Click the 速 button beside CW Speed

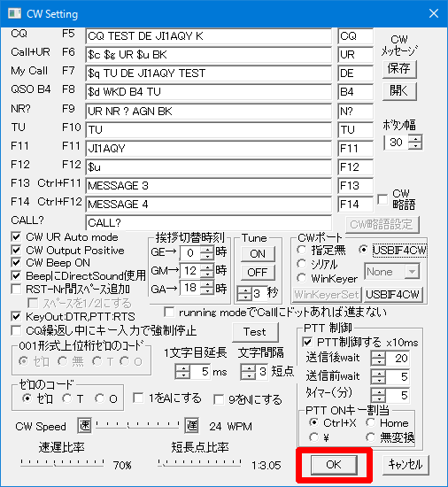(84, 426)
